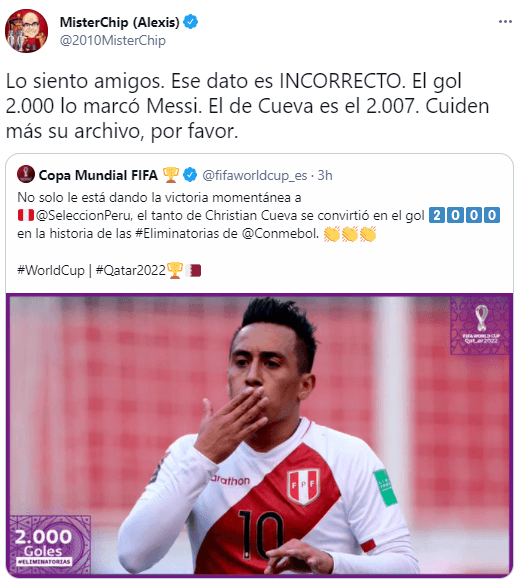
Task: Open the three-dot more options menu
Action: tap(505, 22)
